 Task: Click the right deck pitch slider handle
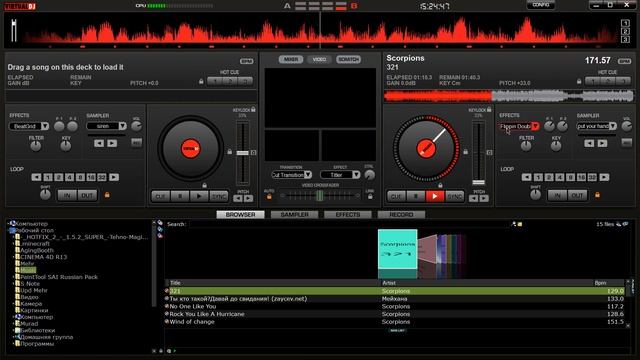pyautogui.click(x=478, y=182)
